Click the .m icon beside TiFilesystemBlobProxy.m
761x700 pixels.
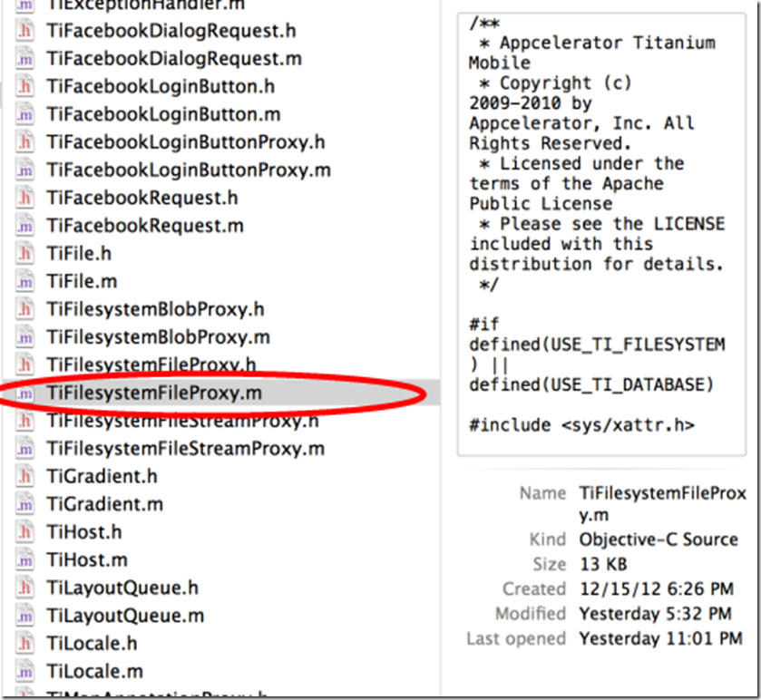23,336
